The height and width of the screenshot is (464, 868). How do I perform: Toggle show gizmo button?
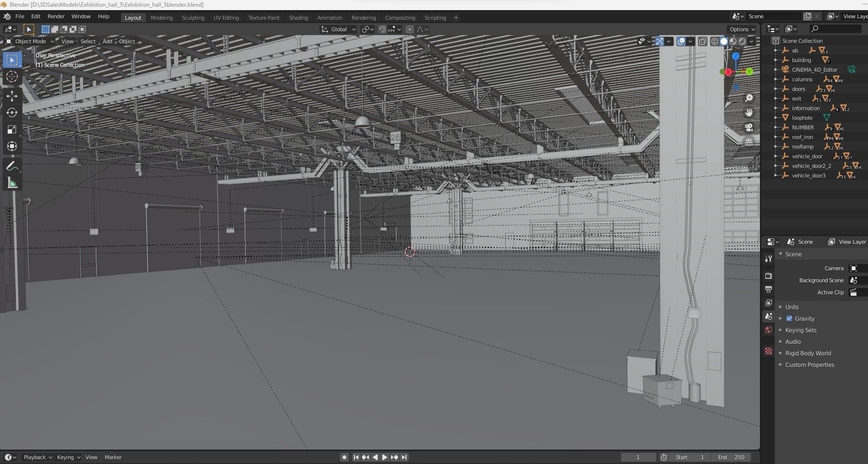point(659,42)
